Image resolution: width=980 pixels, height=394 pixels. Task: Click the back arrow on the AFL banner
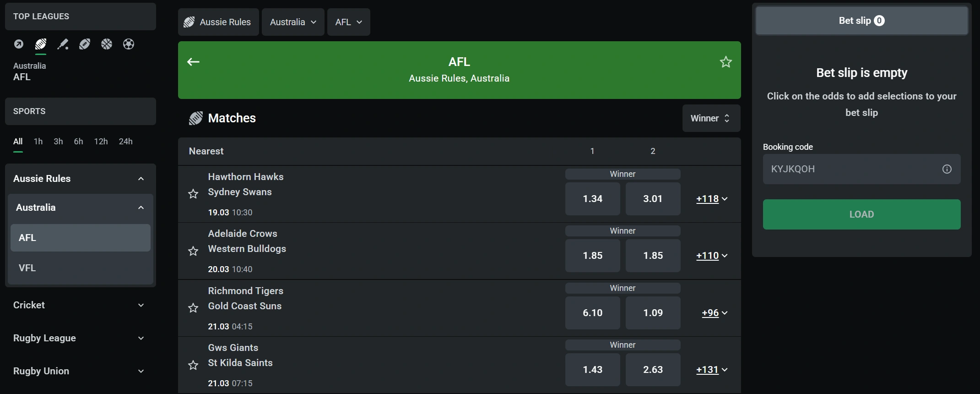coord(193,62)
